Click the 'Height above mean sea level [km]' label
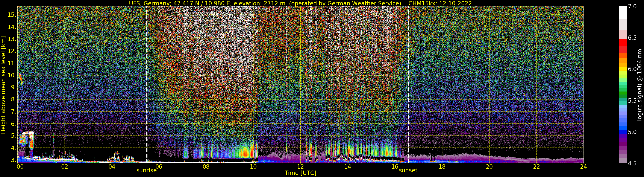 [3, 85]
